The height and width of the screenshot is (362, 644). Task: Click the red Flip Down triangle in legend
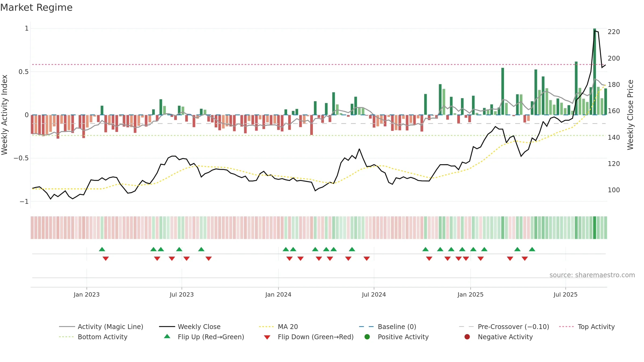coord(267,337)
